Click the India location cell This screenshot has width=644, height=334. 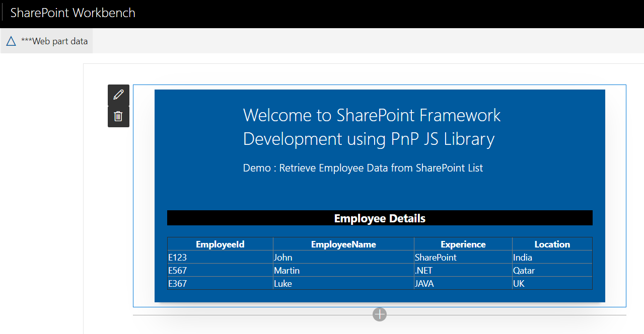pyautogui.click(x=552, y=257)
